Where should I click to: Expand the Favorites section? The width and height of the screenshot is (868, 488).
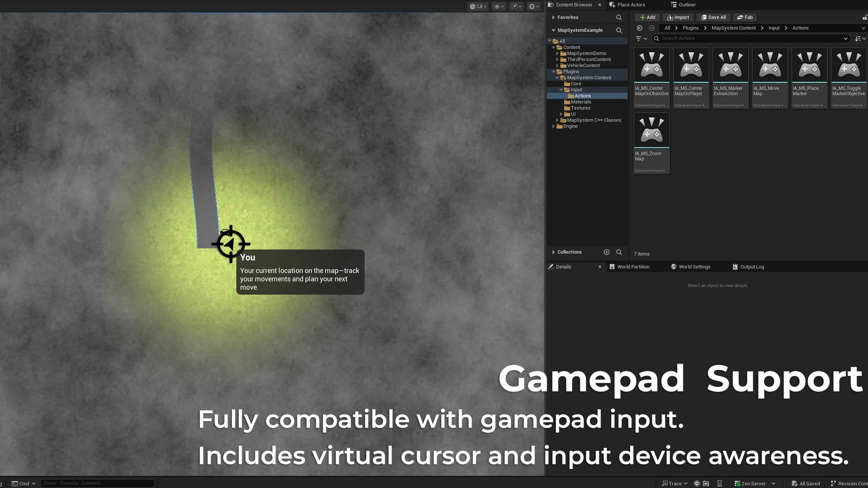tap(553, 17)
